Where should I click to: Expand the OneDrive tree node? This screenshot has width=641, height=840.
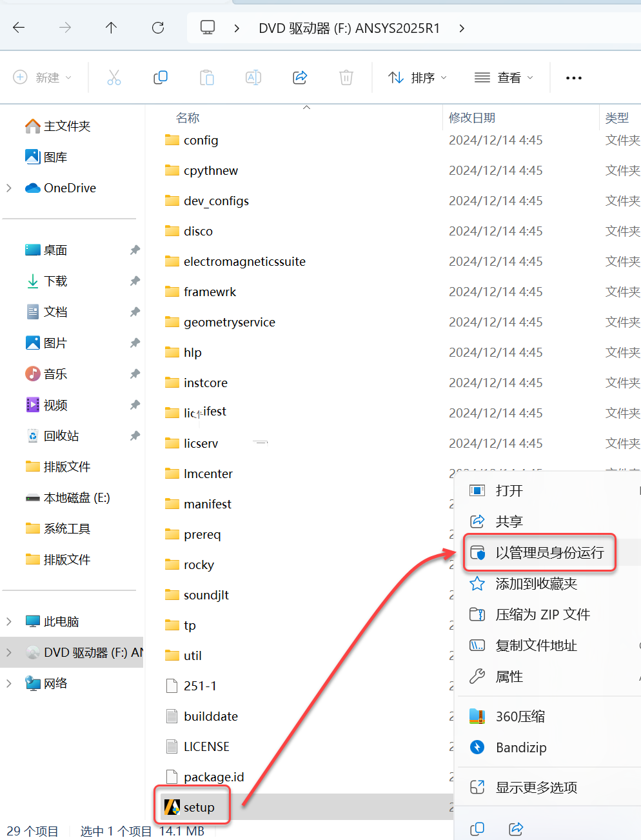pos(9,188)
